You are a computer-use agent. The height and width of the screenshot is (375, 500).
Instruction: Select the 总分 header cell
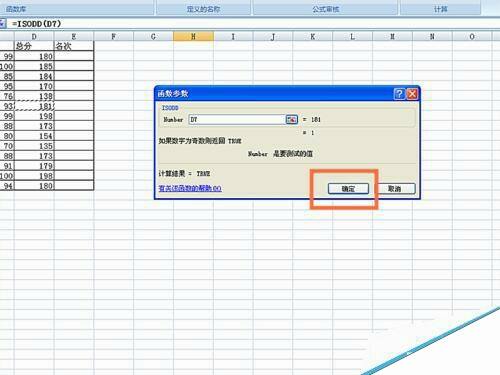34,46
